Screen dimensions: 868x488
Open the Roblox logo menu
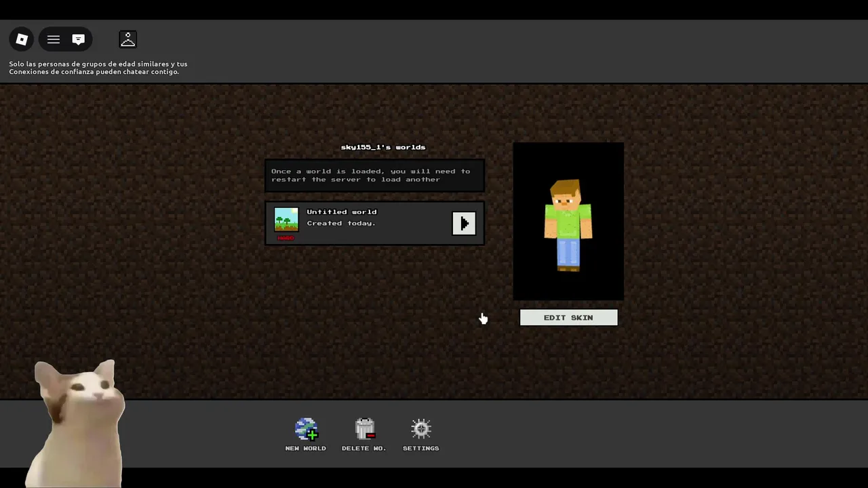coord(22,39)
